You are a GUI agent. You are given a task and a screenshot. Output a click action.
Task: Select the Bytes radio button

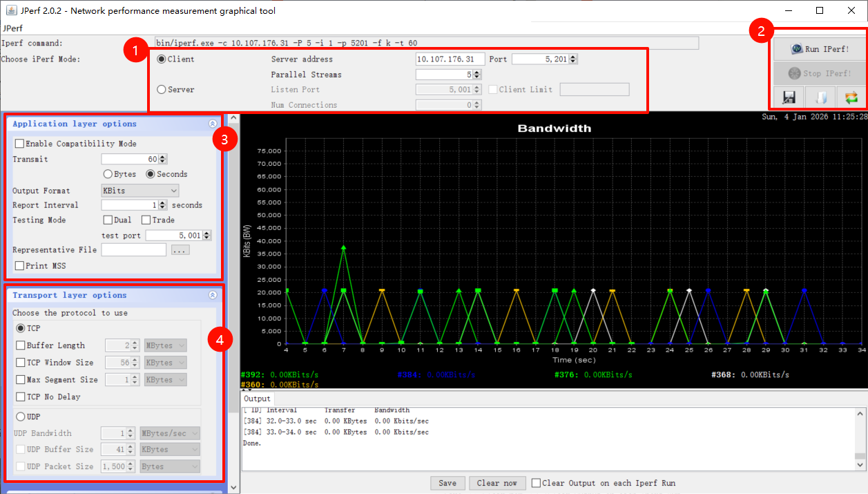tap(108, 175)
